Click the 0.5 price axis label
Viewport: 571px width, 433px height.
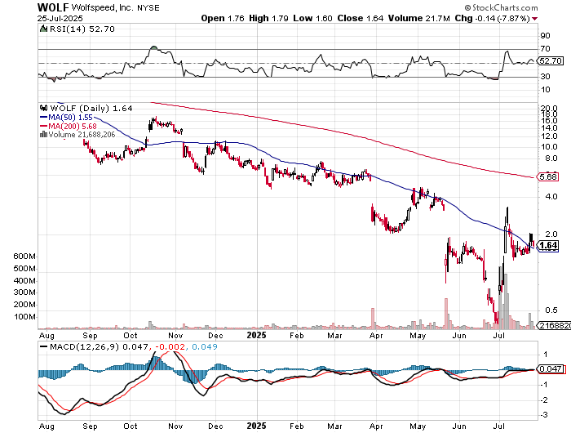tap(551, 310)
